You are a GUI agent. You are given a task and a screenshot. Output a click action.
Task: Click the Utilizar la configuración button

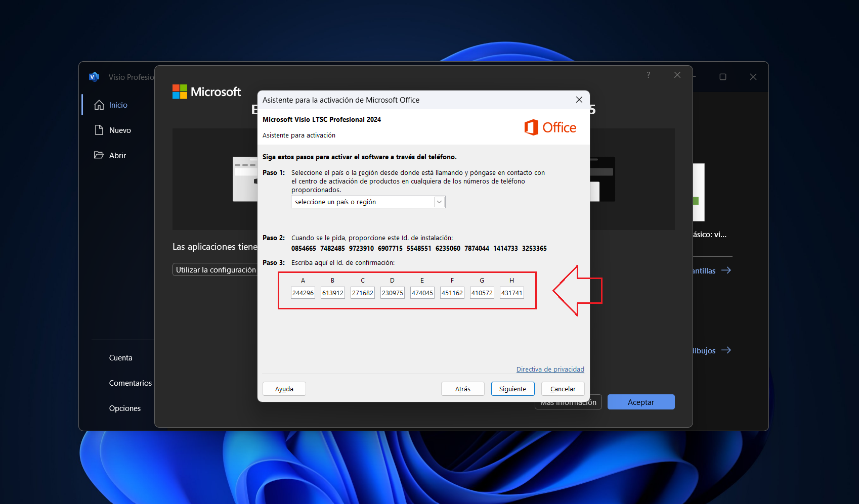pos(216,270)
